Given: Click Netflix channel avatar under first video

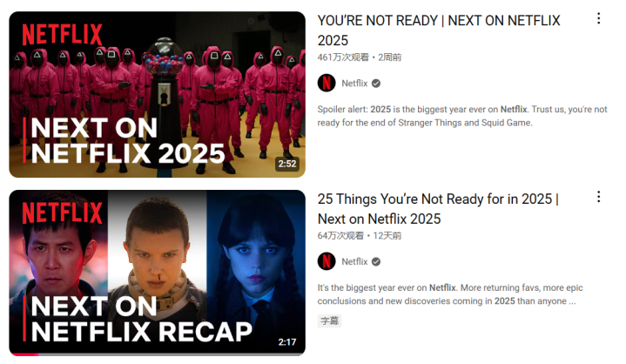Looking at the screenshot, I should tap(326, 83).
